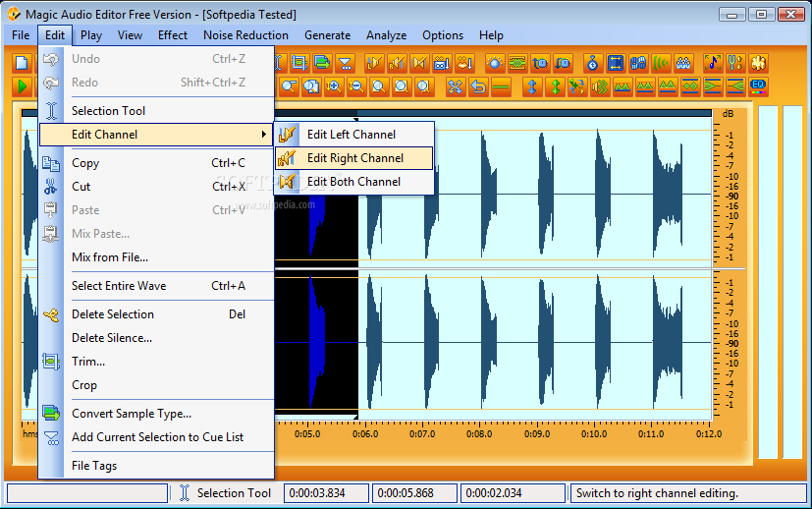Viewport: 812px width, 509px height.
Task: Choose Edit Right Channel in submenu
Action: click(354, 158)
